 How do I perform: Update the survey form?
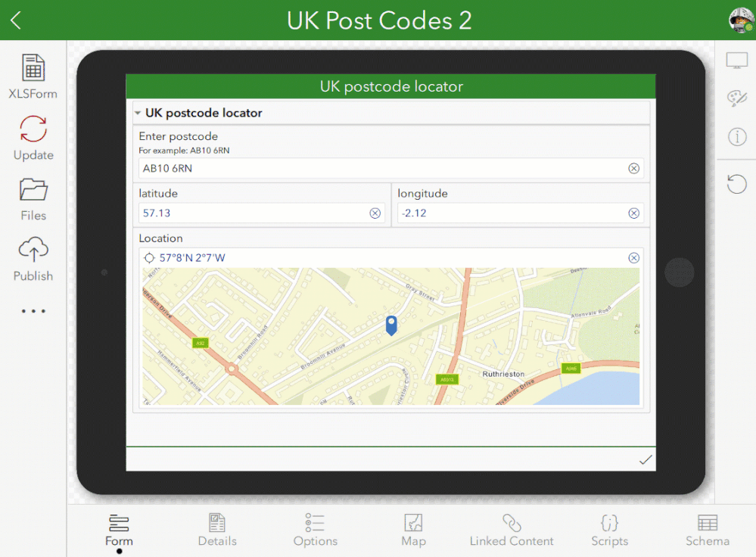pos(33,138)
